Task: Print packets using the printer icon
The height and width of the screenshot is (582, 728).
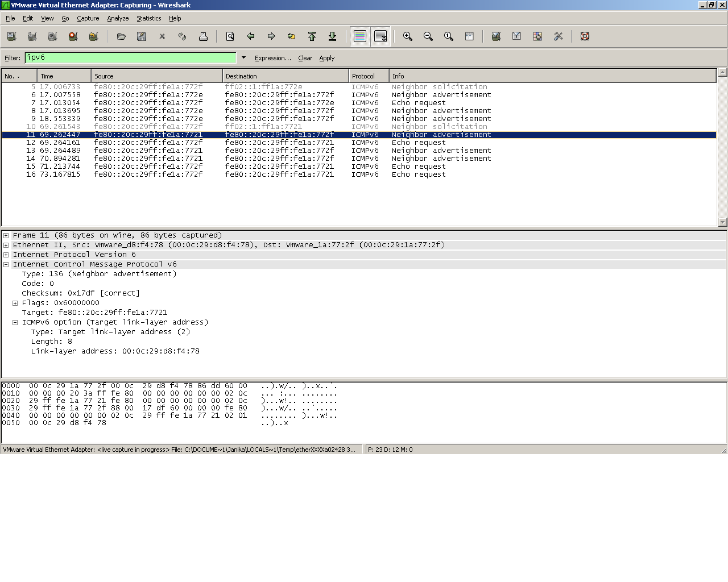Action: coord(203,36)
